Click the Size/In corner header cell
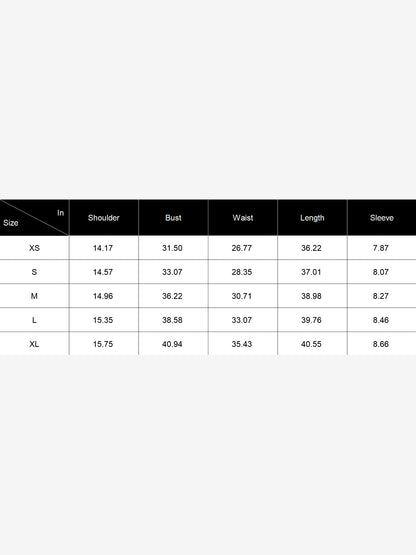This screenshot has height=555, width=416. [x=34, y=218]
